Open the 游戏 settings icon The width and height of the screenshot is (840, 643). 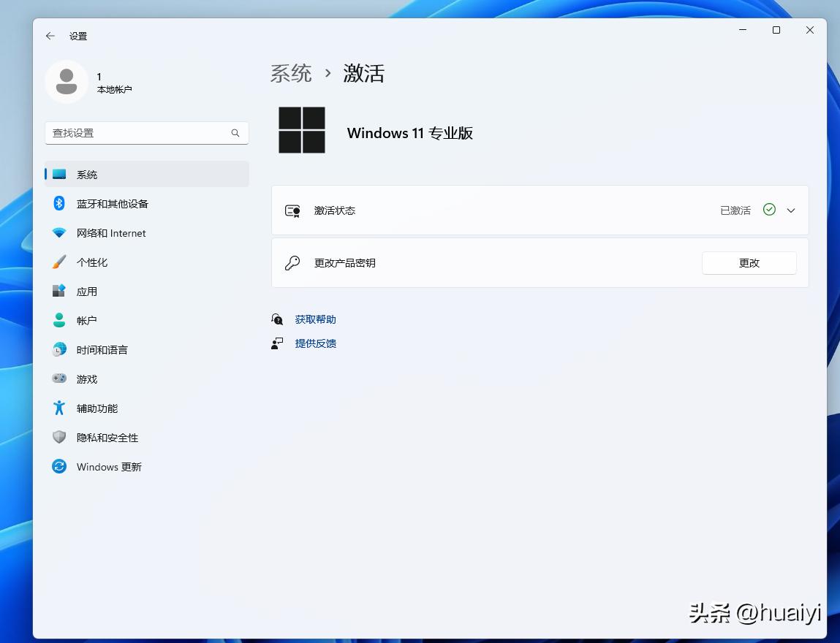[58, 378]
